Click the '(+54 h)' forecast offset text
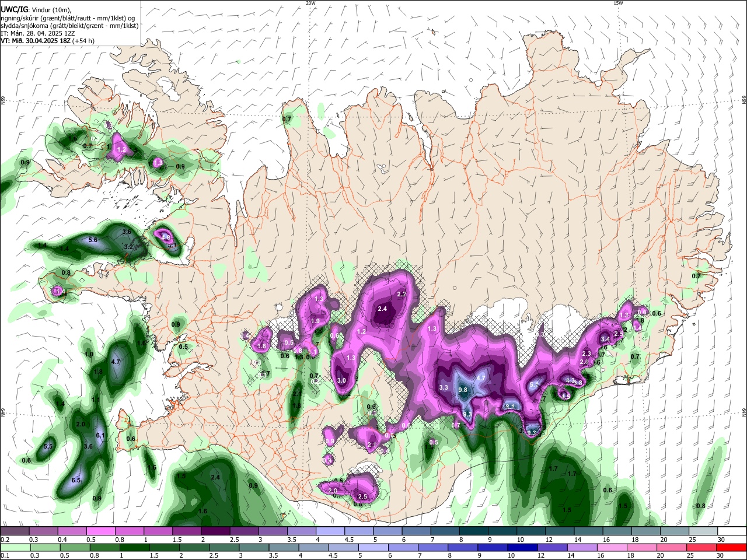 83,41
